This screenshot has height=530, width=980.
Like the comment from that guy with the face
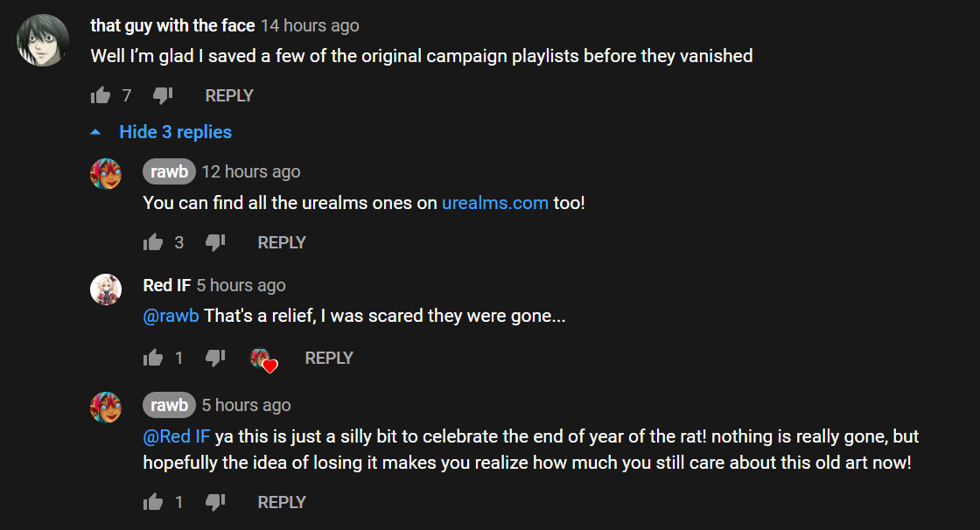[100, 95]
